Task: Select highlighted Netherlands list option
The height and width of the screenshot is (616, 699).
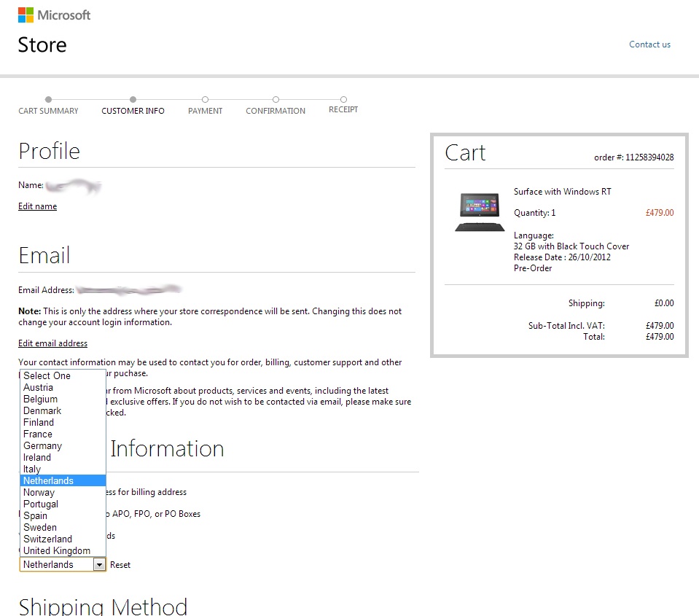Action: point(63,480)
